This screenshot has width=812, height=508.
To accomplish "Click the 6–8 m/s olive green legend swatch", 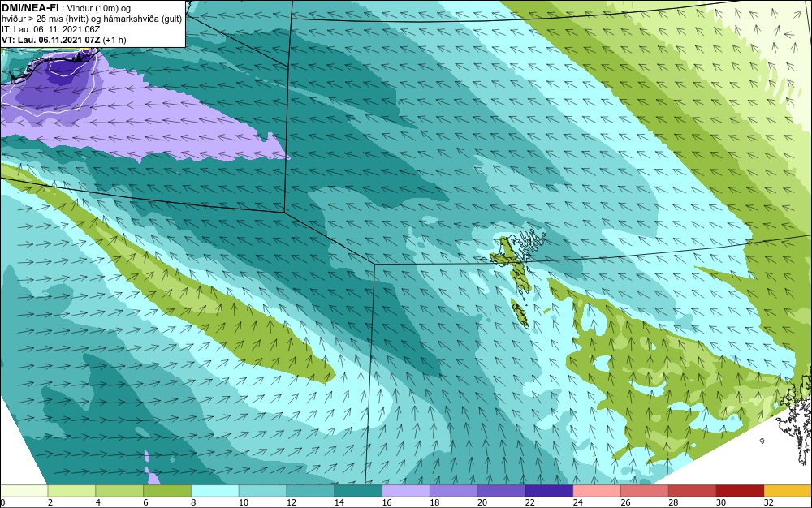I will (167, 491).
